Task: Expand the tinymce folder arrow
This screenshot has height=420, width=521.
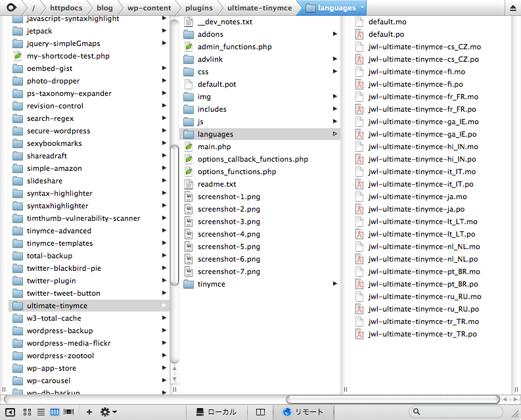Action: [335, 284]
